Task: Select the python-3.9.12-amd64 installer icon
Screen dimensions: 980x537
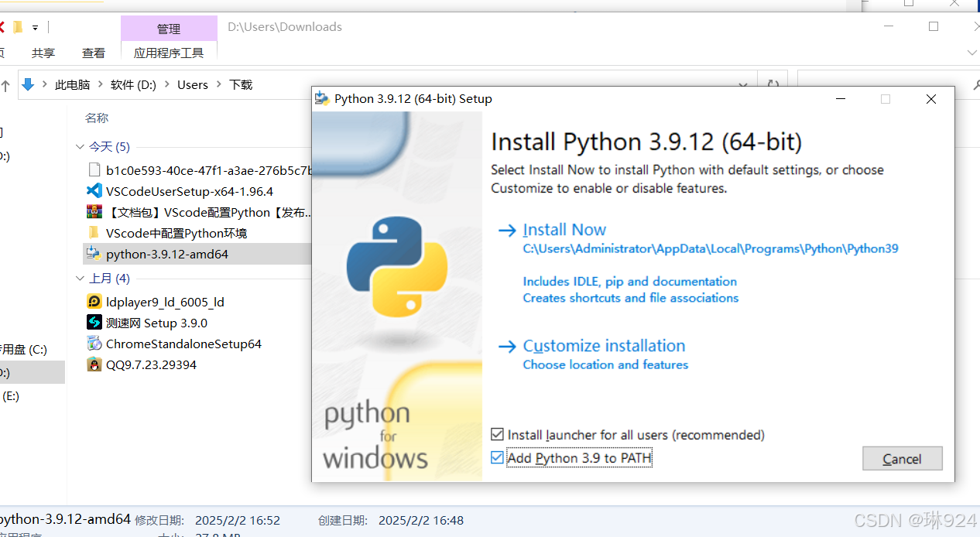Action: click(x=95, y=252)
